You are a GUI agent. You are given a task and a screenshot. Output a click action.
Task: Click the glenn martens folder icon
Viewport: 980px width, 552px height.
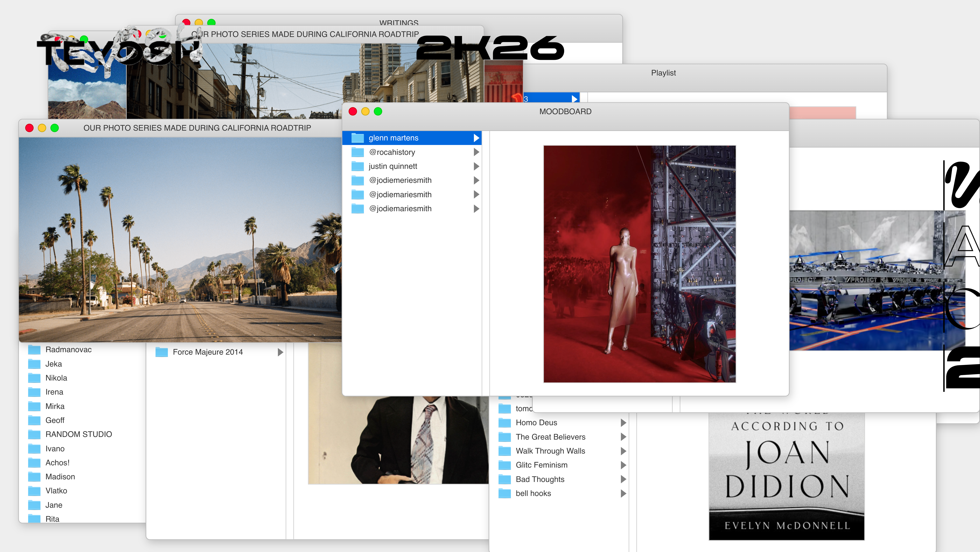(357, 138)
